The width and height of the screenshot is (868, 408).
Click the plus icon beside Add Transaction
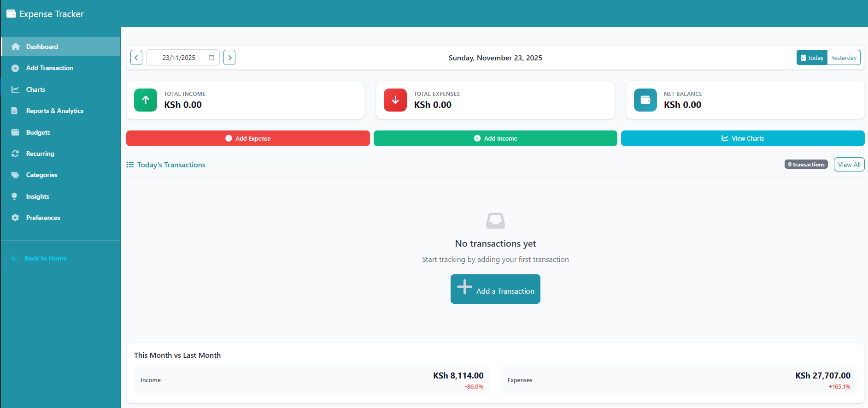pyautogui.click(x=15, y=68)
